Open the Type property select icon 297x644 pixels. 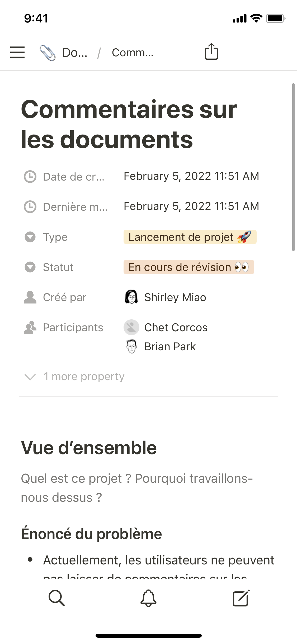tap(30, 237)
